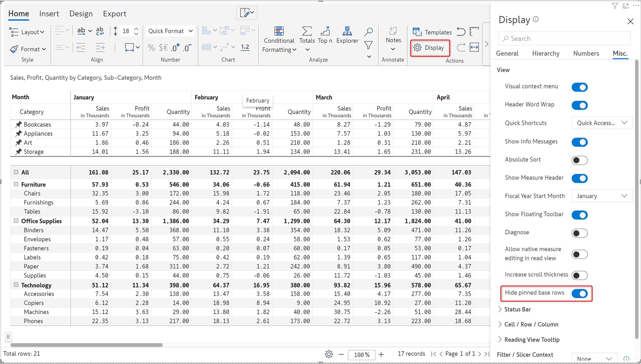This screenshot has width=641, height=364.
Task: Disable the Show Floating Toolbar switch
Action: click(580, 215)
